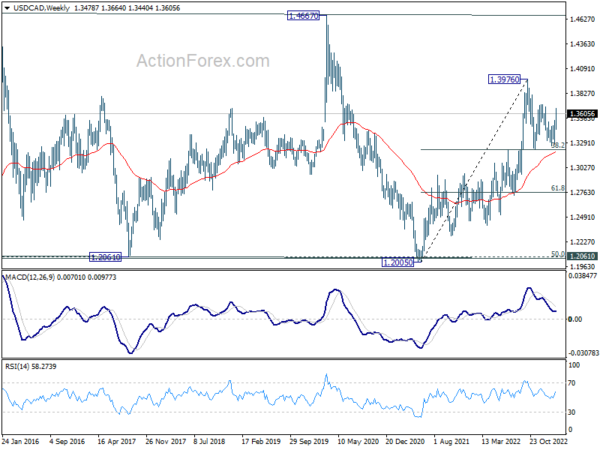Click the MACD(12,26,9) indicator label
Viewport: 600px width, 450px height.
[x=29, y=277]
